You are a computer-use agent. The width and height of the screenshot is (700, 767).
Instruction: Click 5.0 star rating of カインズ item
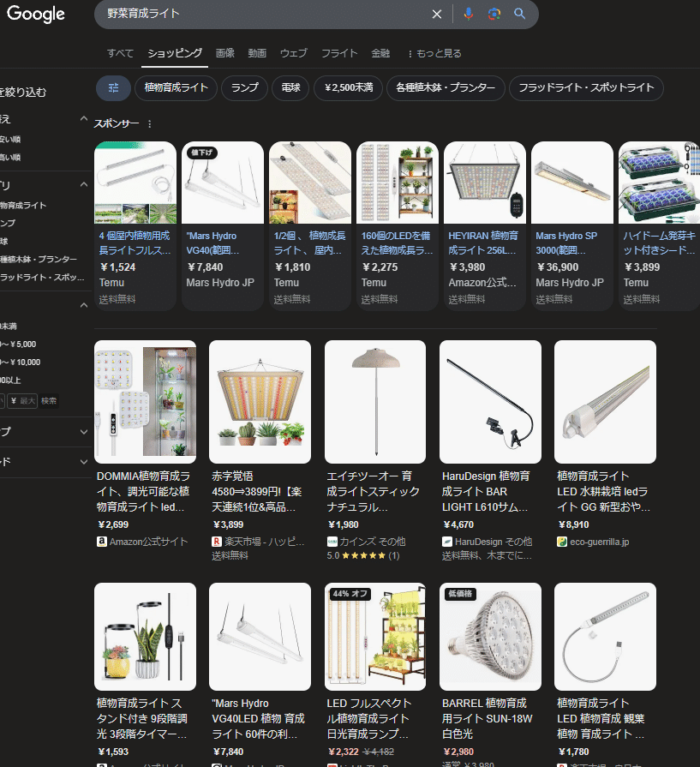pos(363,555)
